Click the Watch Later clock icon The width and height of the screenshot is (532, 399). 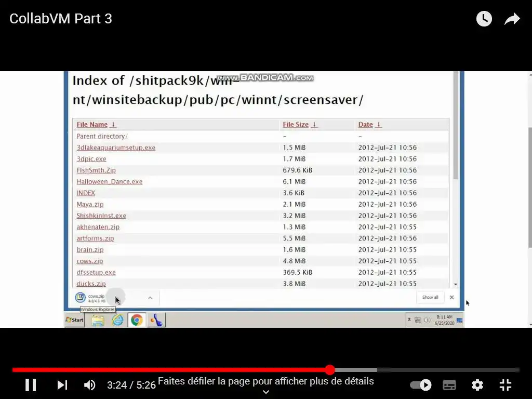tap(484, 19)
